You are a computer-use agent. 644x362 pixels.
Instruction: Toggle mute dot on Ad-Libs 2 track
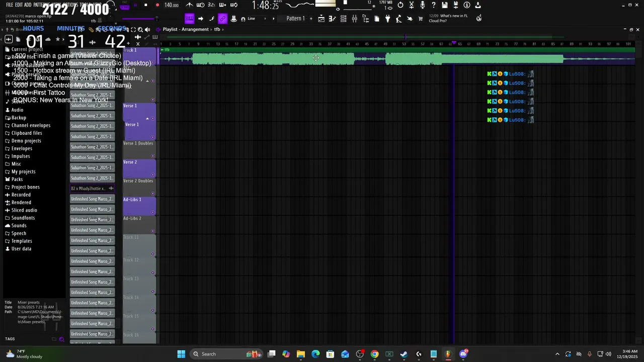tap(153, 231)
